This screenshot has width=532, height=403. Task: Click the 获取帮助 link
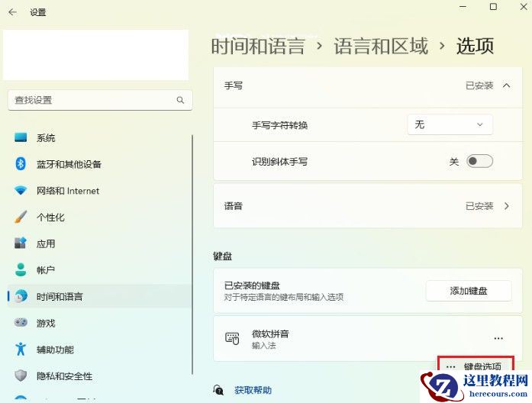pyautogui.click(x=253, y=390)
